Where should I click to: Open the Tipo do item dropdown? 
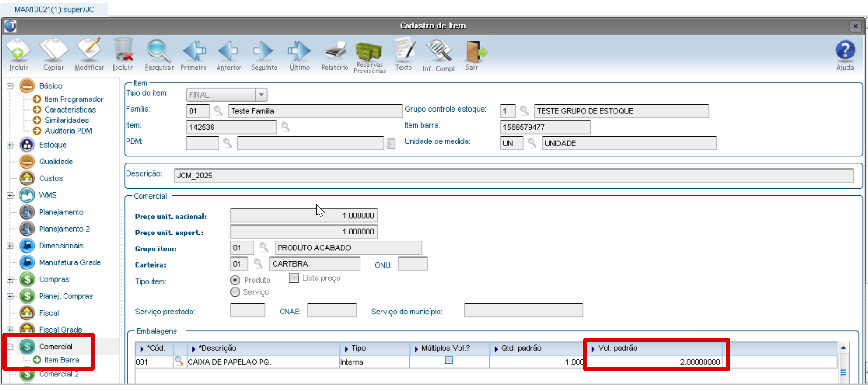pos(261,95)
